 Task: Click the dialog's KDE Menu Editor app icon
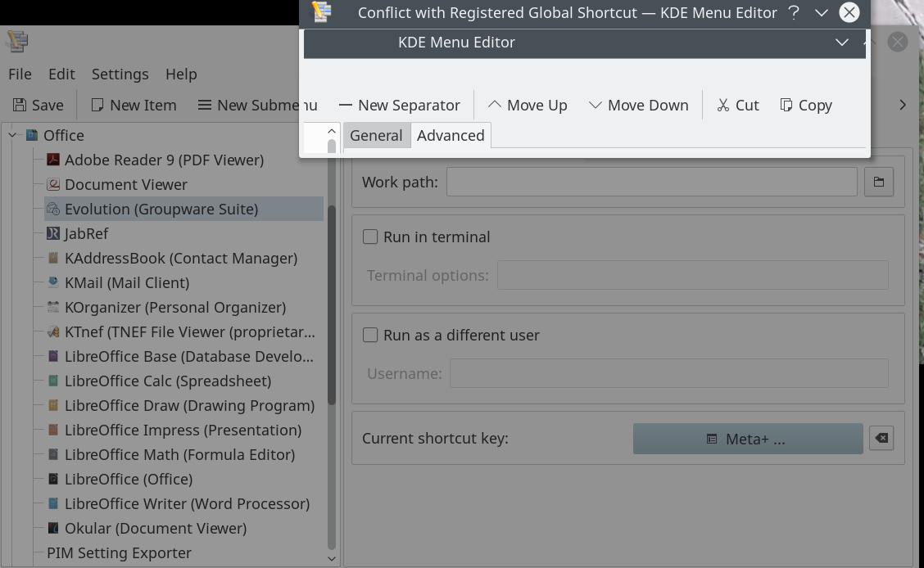322,12
